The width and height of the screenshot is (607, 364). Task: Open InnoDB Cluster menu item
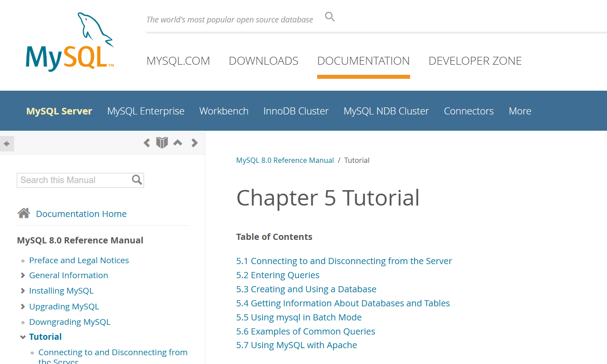point(296,111)
